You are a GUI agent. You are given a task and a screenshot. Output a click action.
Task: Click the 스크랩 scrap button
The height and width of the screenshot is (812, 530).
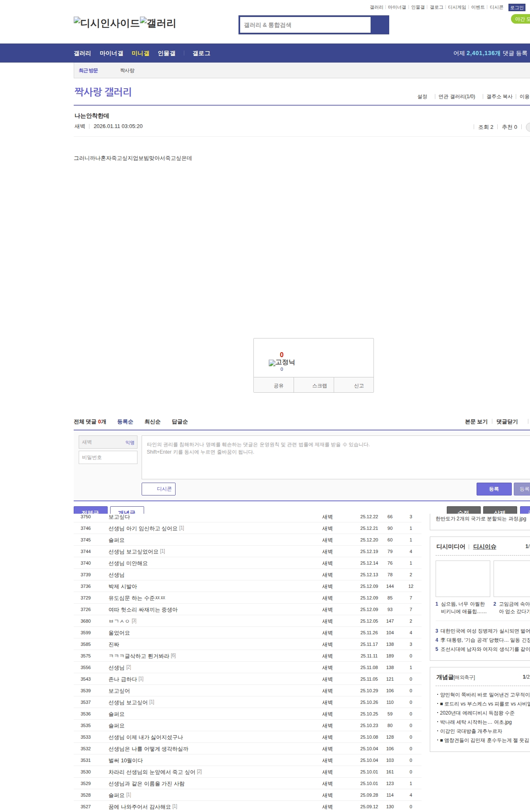click(x=314, y=385)
